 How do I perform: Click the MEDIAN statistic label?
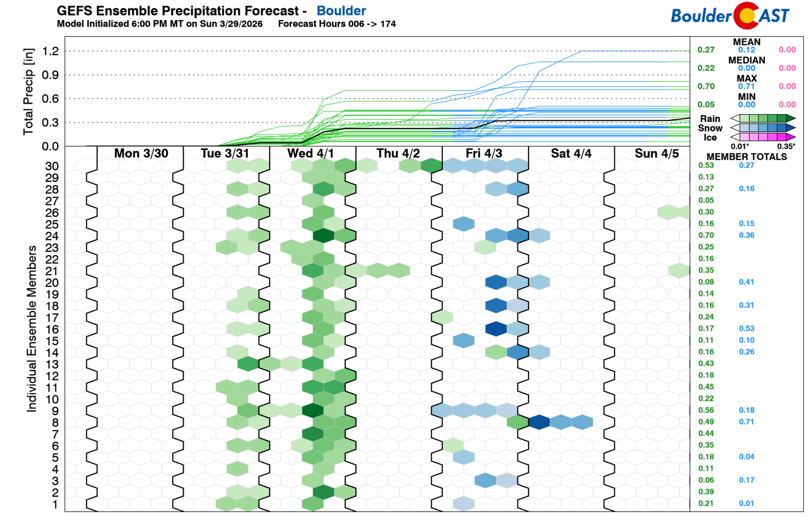coord(746,60)
